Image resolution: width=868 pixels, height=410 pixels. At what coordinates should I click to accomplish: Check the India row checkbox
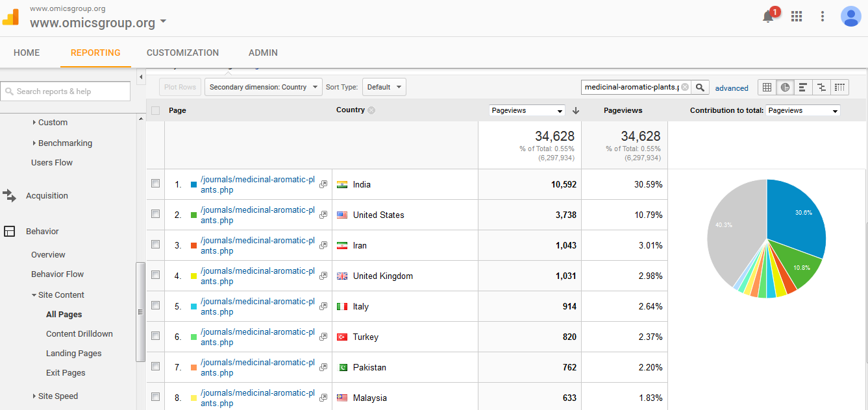click(155, 184)
